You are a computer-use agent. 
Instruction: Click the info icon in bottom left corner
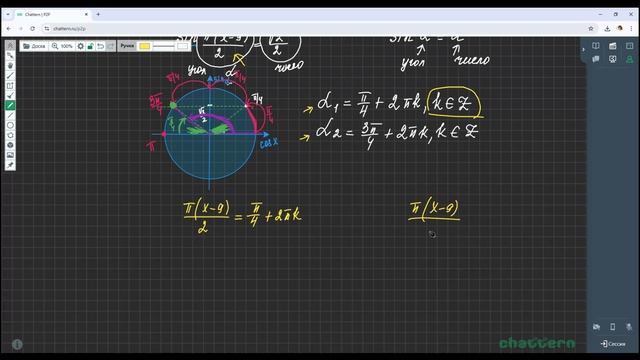pos(17,344)
